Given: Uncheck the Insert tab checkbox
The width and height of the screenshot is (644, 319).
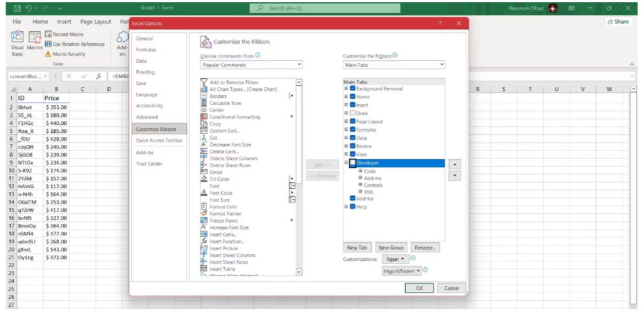Looking at the screenshot, I should [353, 105].
